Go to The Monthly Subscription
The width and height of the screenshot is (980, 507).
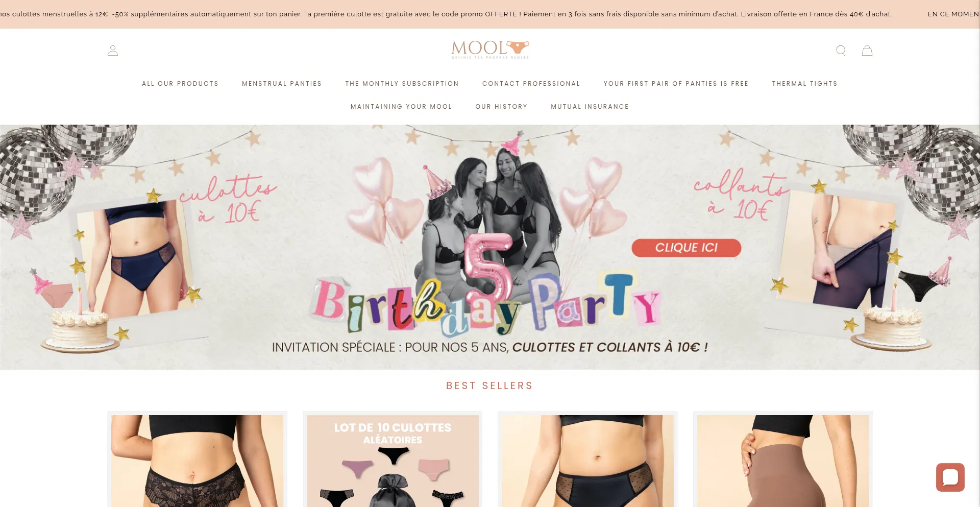(402, 84)
